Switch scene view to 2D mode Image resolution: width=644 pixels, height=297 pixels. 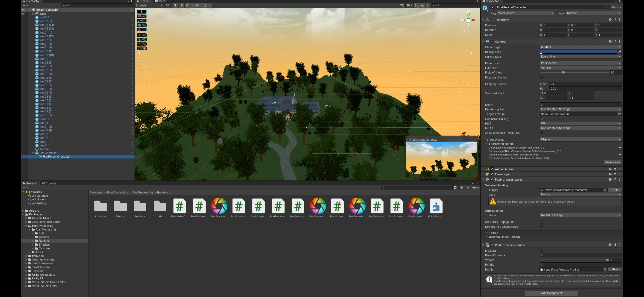point(167,5)
